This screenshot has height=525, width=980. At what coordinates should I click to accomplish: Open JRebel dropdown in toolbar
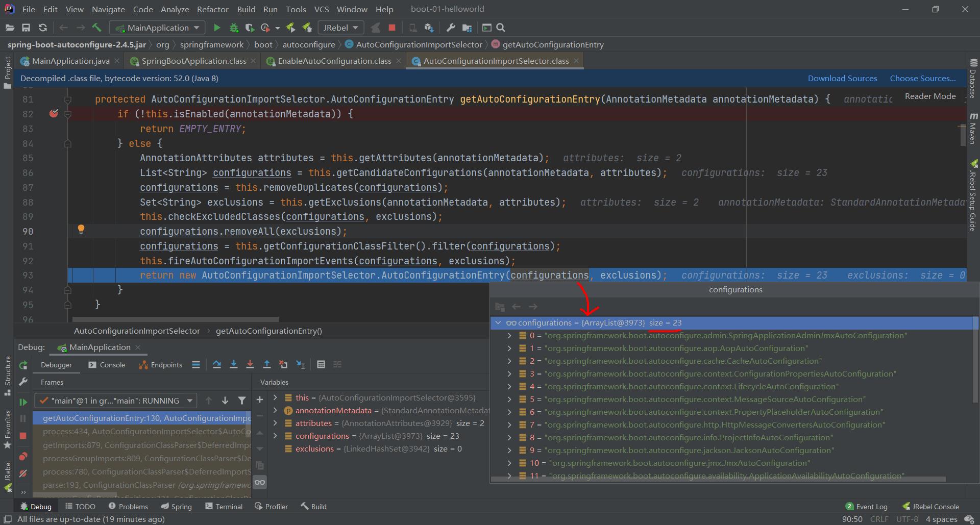click(340, 28)
